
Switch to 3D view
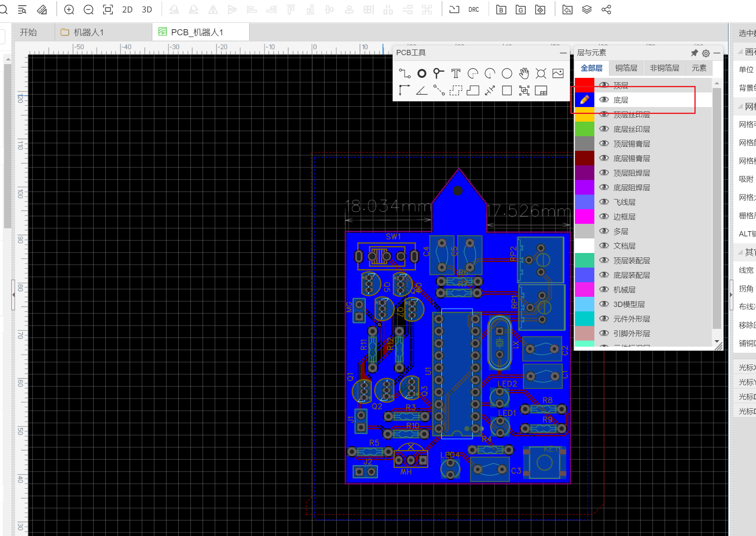click(147, 10)
